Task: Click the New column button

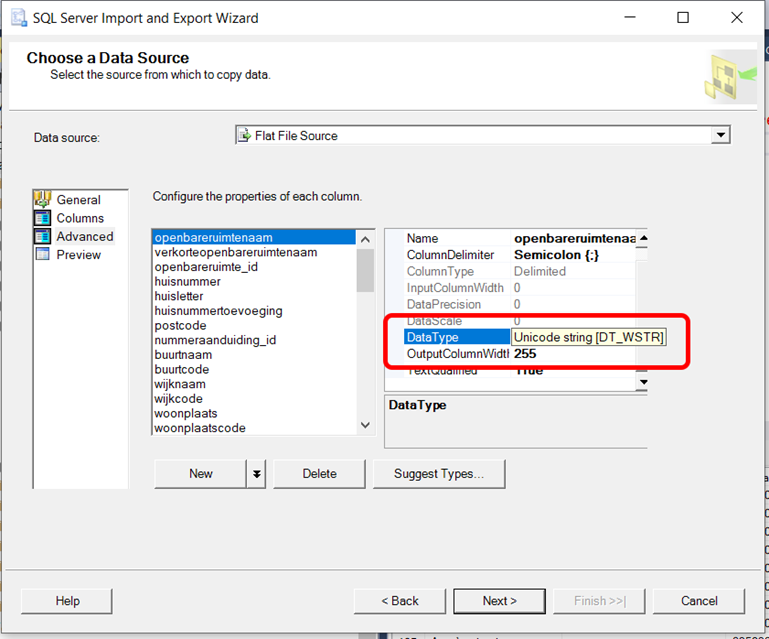Action: 201,474
